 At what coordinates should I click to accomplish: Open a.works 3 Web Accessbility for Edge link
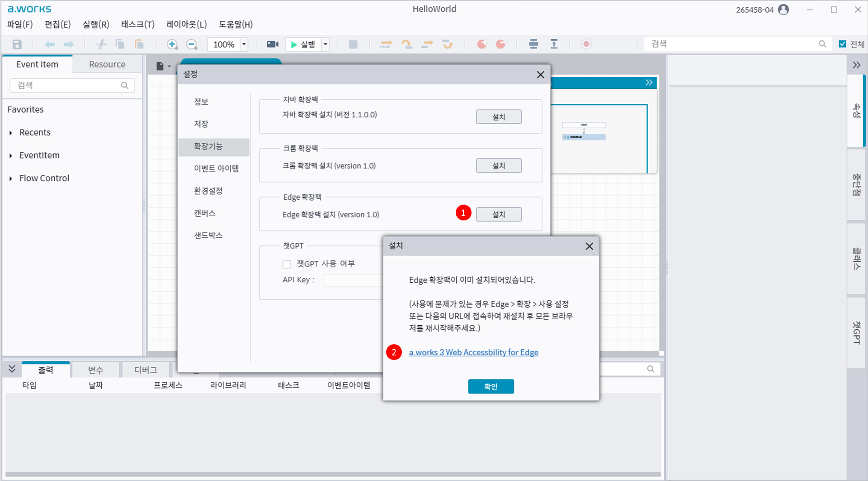coord(473,352)
